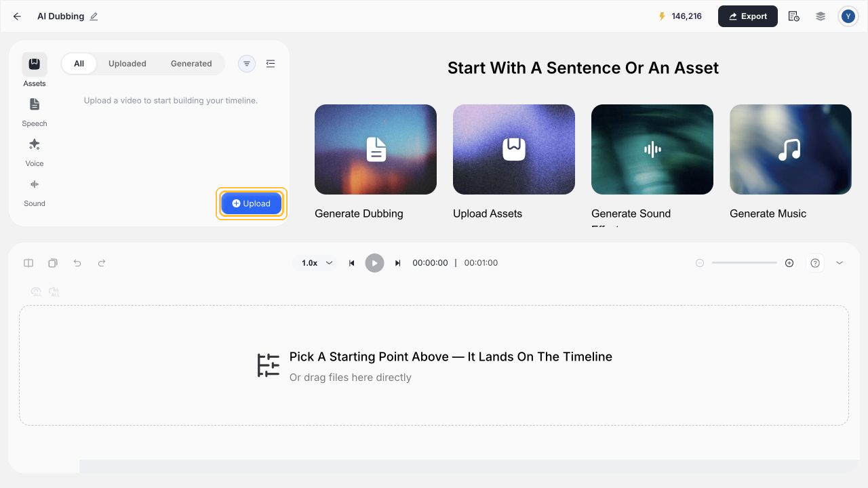
Task: Switch assets list view layout icon
Action: tap(271, 64)
